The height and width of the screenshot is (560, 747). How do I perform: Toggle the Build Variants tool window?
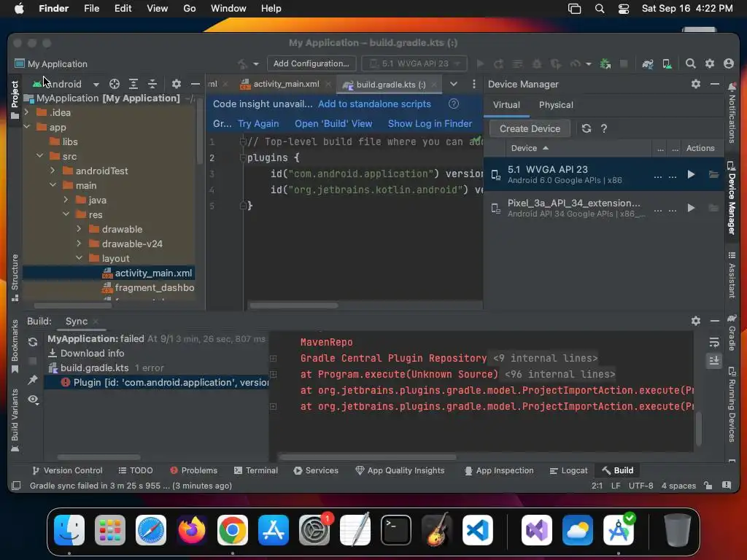pos(15,420)
